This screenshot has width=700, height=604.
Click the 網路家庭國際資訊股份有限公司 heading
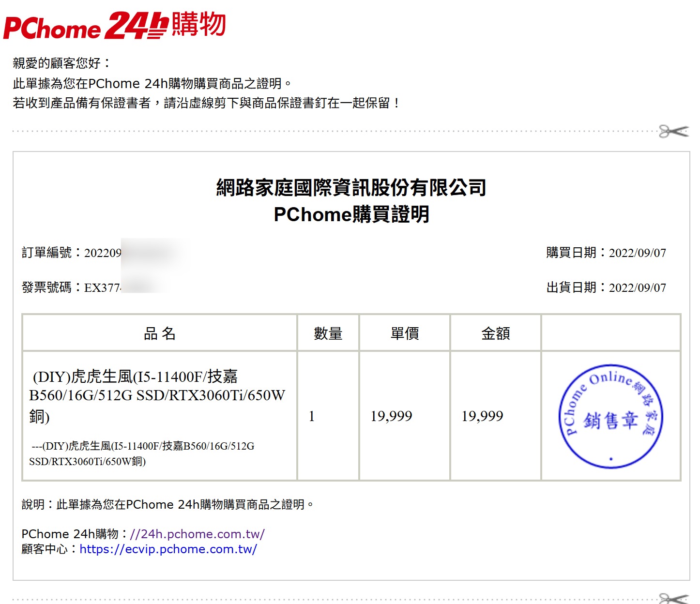click(x=351, y=187)
